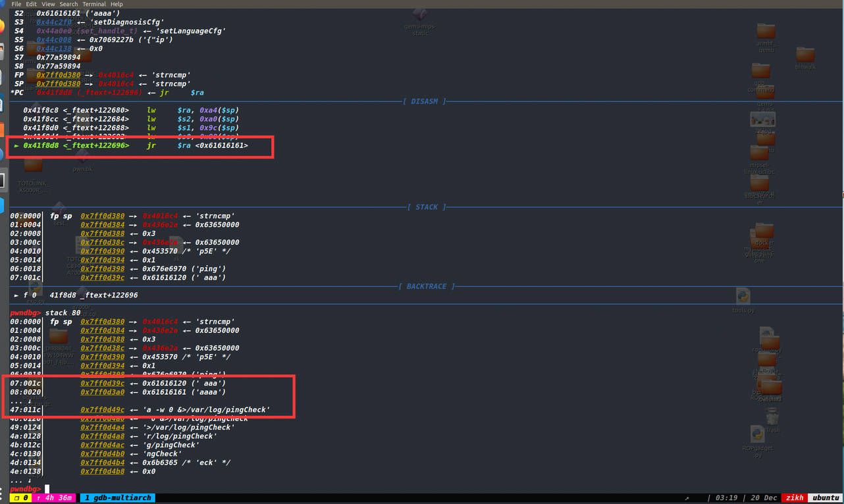
Task: Click 0x7ff0d3a0 address with 'aaaa' value
Action: click(103, 392)
